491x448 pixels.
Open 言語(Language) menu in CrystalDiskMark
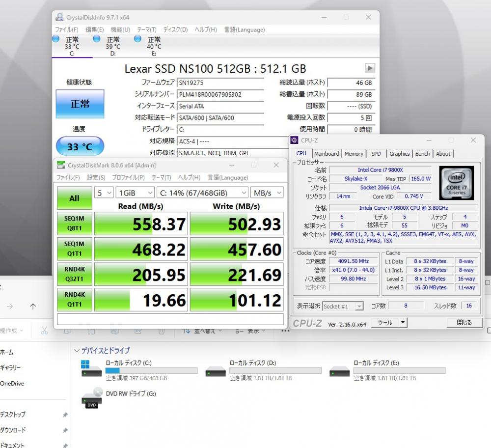point(228,177)
